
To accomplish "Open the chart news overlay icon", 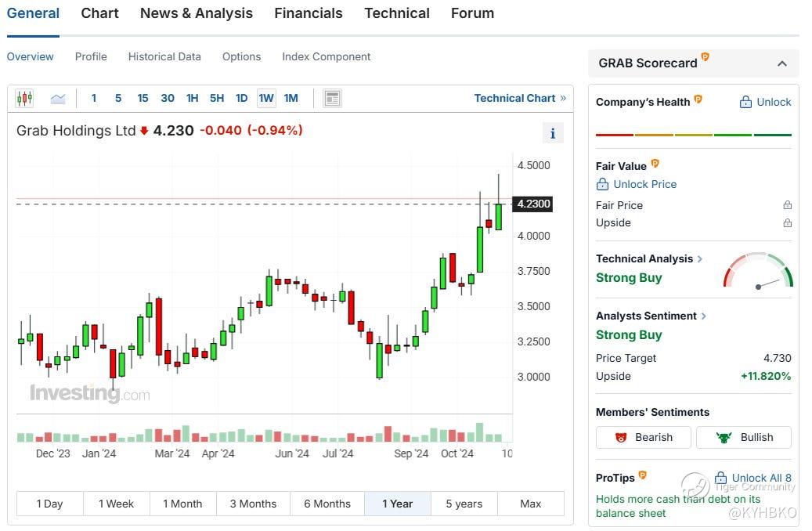I will [332, 98].
